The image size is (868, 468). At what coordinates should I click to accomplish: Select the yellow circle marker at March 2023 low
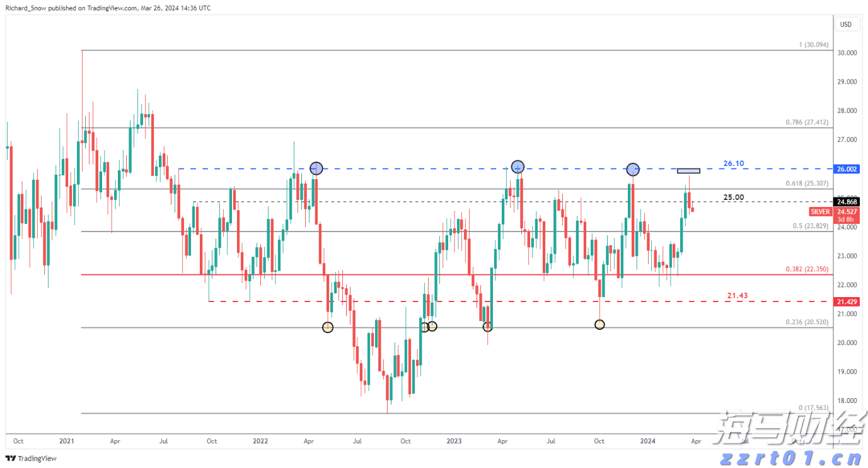click(x=488, y=327)
